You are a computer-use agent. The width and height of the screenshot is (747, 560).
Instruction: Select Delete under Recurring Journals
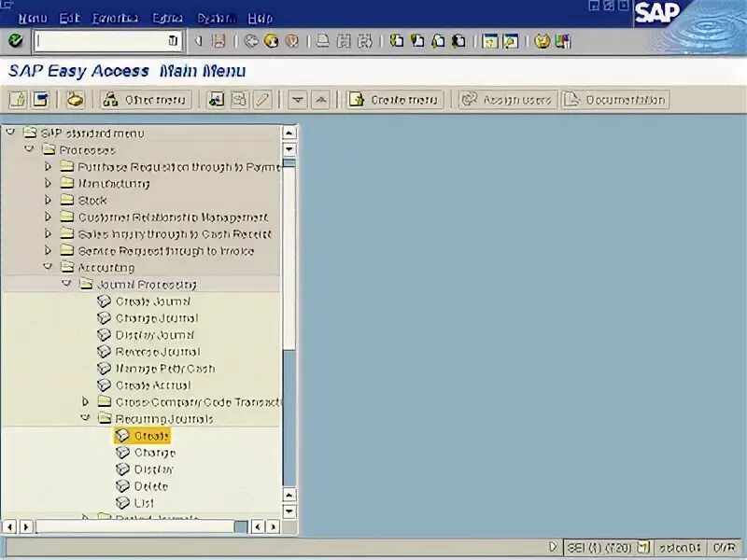150,486
